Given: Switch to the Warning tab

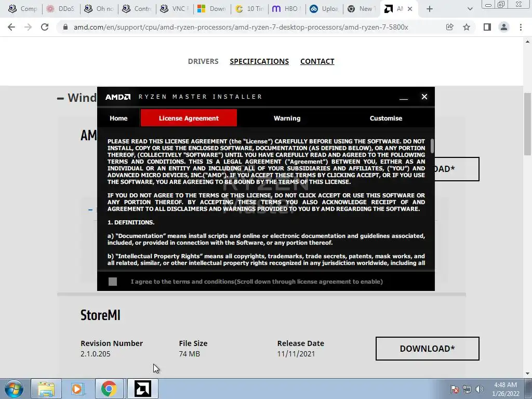Looking at the screenshot, I should pos(287,118).
